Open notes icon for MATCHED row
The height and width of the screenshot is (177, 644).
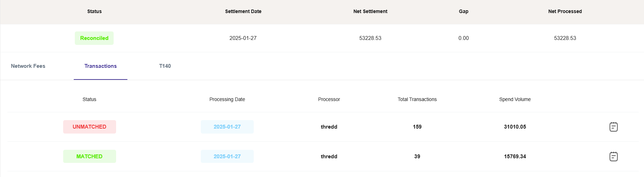pyautogui.click(x=614, y=157)
